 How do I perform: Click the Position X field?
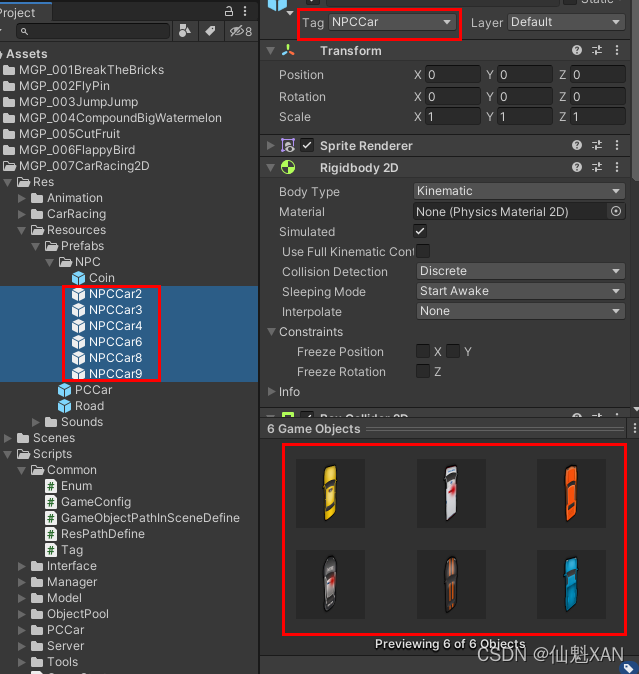pos(453,74)
